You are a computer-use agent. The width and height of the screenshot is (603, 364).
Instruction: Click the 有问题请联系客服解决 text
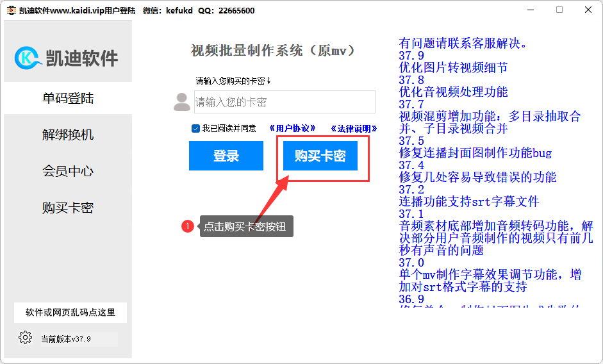463,43
